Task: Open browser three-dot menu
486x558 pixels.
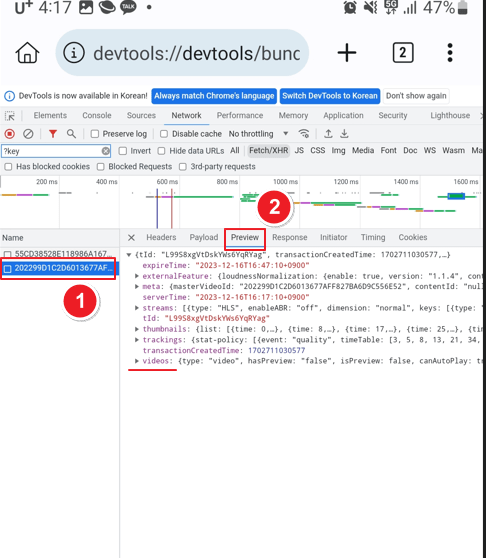Action: point(450,53)
